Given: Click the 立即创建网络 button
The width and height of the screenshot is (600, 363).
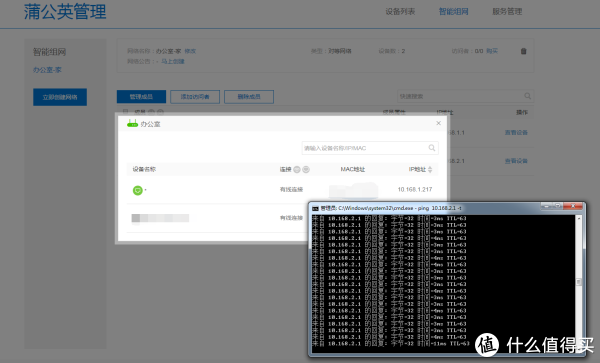Looking at the screenshot, I should (60, 97).
